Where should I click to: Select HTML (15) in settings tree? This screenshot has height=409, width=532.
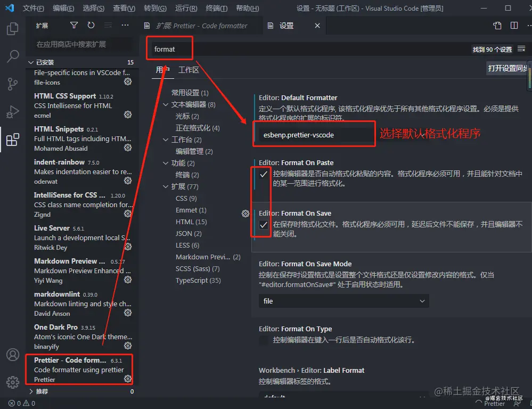click(191, 222)
